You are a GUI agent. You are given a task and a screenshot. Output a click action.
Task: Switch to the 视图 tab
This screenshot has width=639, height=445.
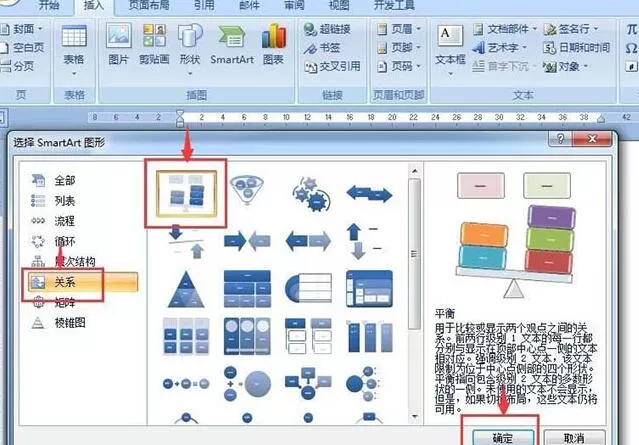pyautogui.click(x=339, y=5)
